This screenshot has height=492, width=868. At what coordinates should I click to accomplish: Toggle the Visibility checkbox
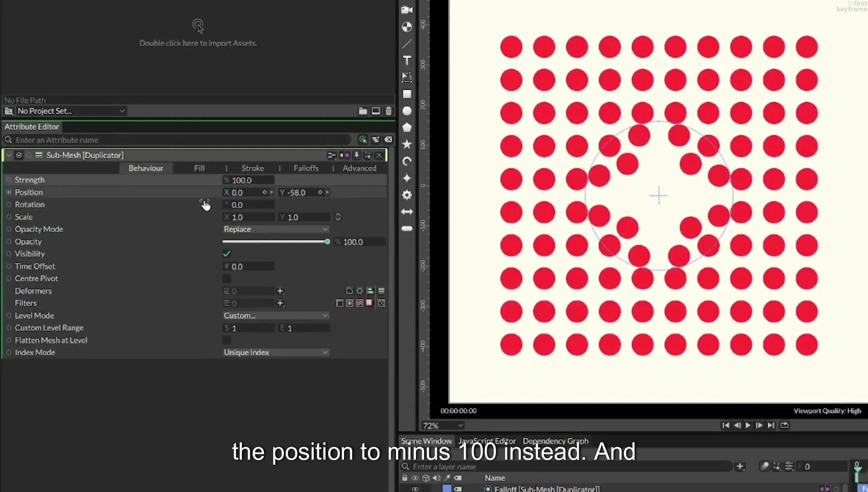pyautogui.click(x=227, y=254)
